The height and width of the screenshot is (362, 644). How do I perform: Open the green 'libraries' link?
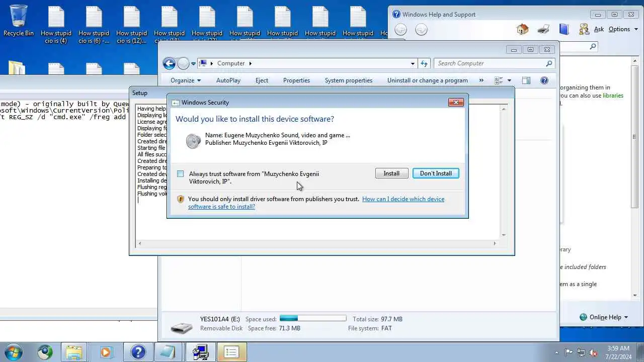click(613, 96)
